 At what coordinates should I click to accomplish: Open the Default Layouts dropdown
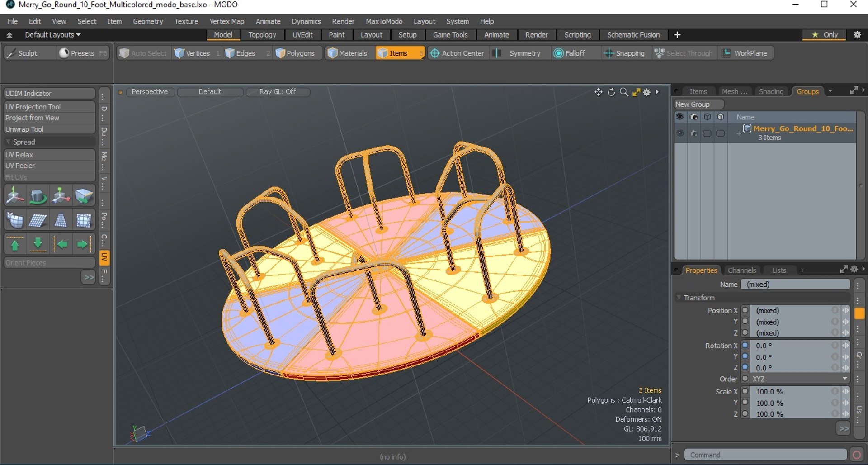tap(52, 35)
